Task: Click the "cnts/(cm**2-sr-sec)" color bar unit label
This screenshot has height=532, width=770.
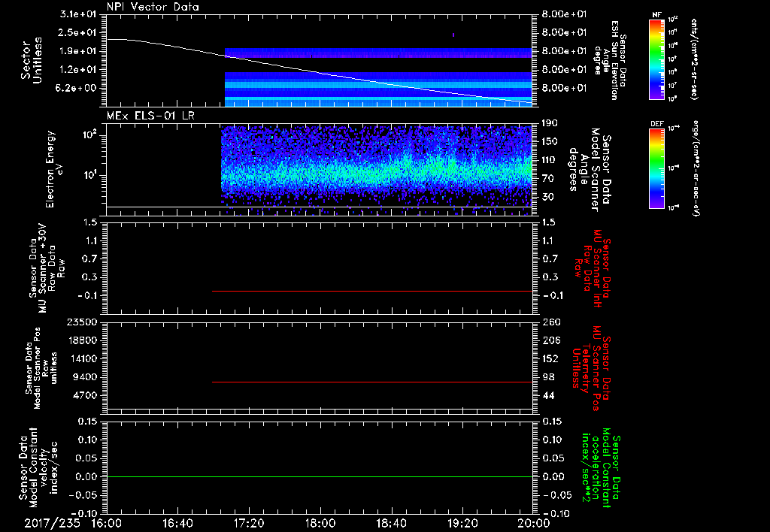Action: pyautogui.click(x=693, y=59)
